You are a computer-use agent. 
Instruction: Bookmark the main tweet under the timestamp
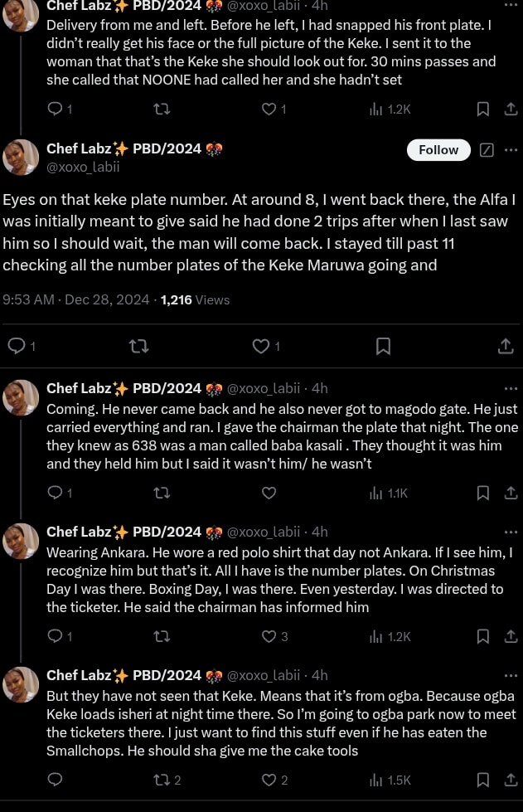tap(383, 346)
